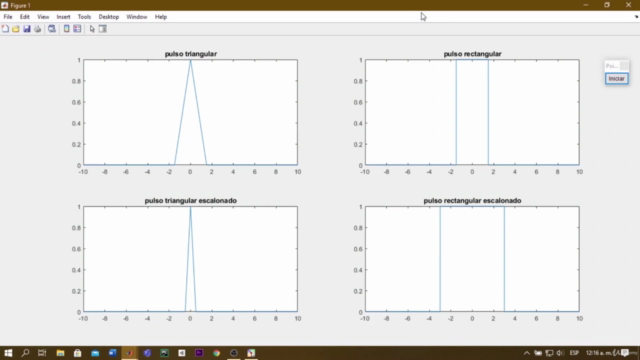Click the Open File folder icon
Screen dimensions: 640x360
pyautogui.click(x=16, y=29)
